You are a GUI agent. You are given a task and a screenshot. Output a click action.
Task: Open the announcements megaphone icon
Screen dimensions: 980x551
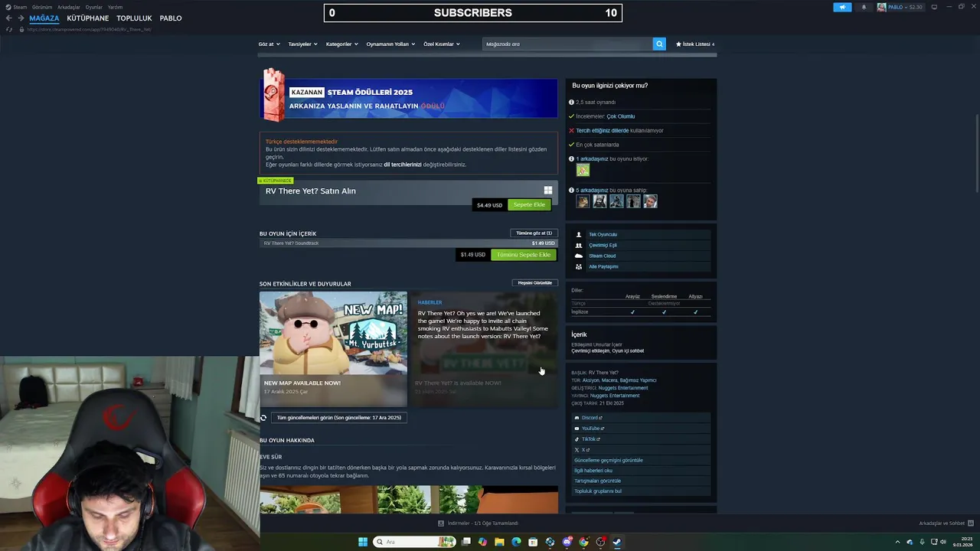pyautogui.click(x=842, y=7)
